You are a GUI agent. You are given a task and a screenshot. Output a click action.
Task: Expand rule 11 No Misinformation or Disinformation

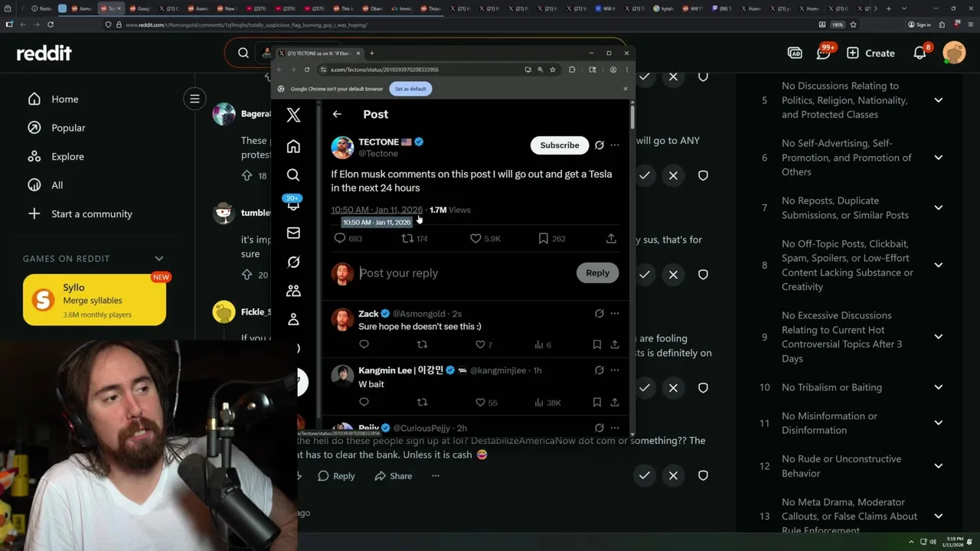pyautogui.click(x=938, y=423)
